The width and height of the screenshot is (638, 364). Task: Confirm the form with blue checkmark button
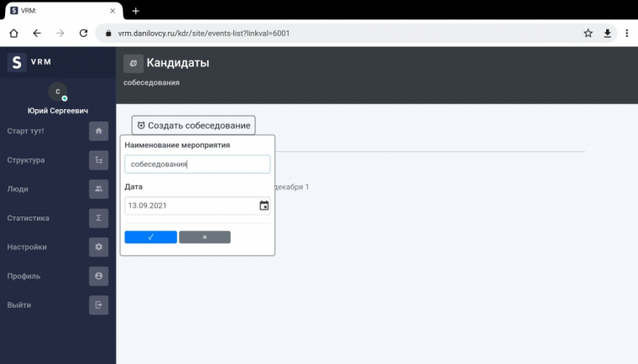pyautogui.click(x=150, y=237)
